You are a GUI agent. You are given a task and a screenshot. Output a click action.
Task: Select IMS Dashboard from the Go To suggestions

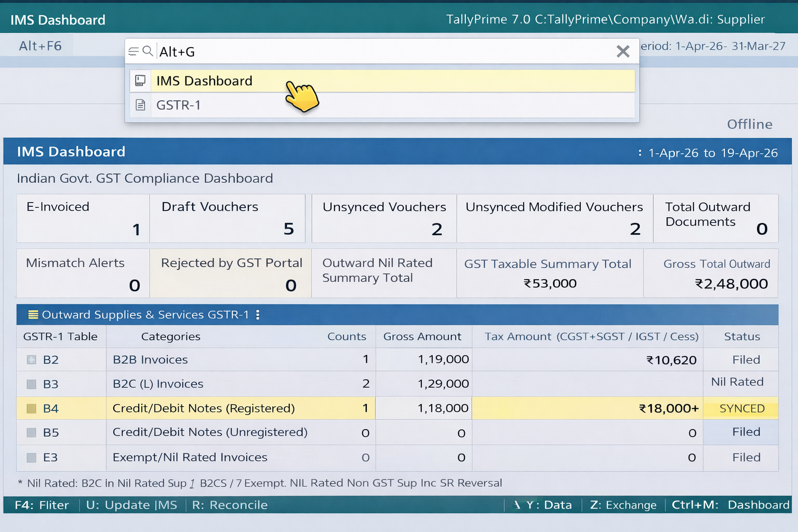coord(204,81)
